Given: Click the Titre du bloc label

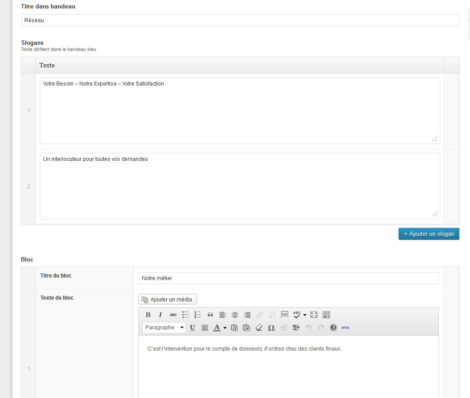Looking at the screenshot, I should [x=56, y=276].
